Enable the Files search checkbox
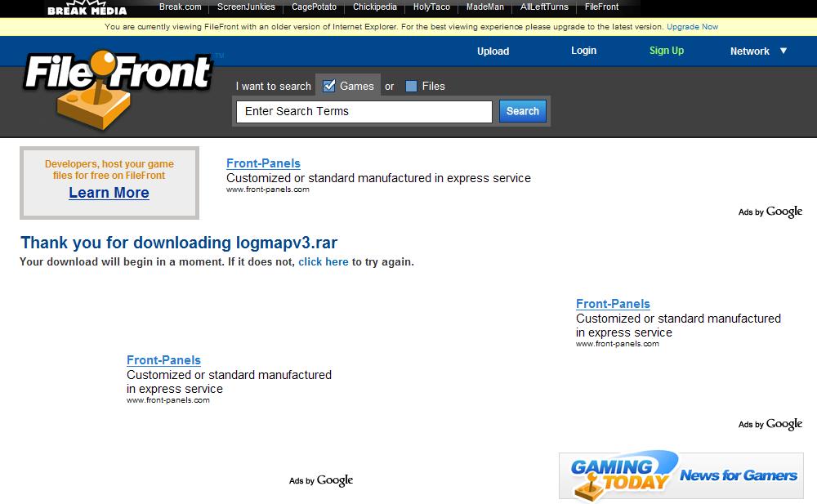 tap(411, 86)
